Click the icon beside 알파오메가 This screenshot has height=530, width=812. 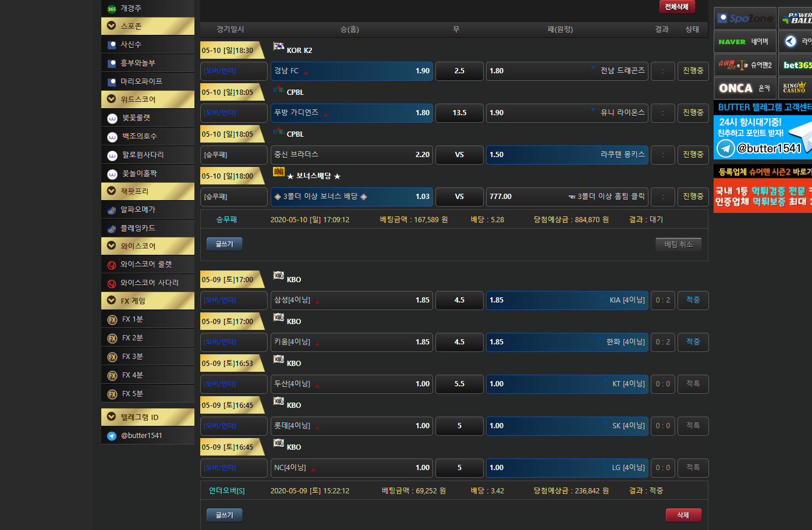tap(112, 210)
